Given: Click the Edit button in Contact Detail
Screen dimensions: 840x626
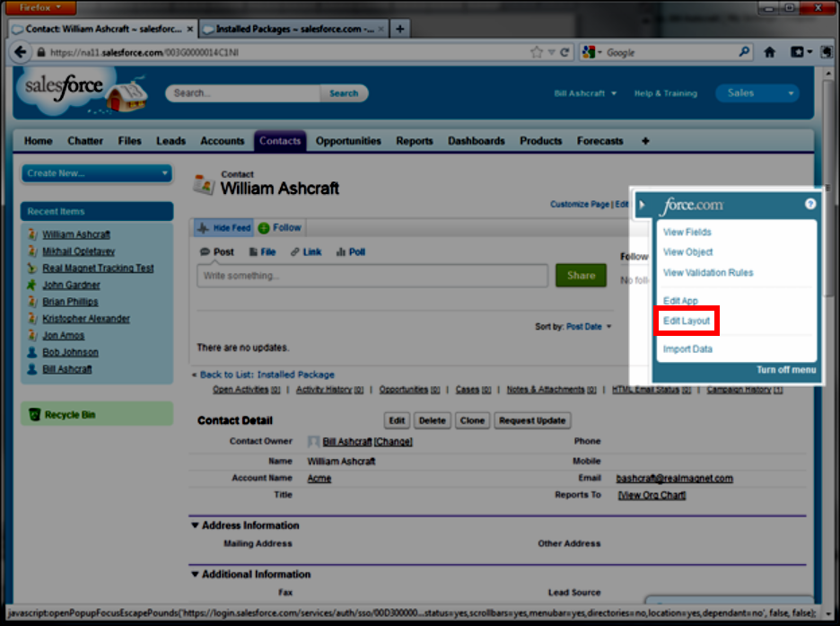Looking at the screenshot, I should [397, 420].
